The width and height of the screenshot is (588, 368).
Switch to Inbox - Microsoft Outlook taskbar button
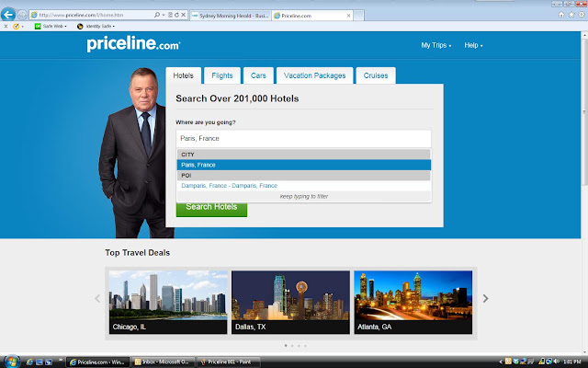click(164, 362)
